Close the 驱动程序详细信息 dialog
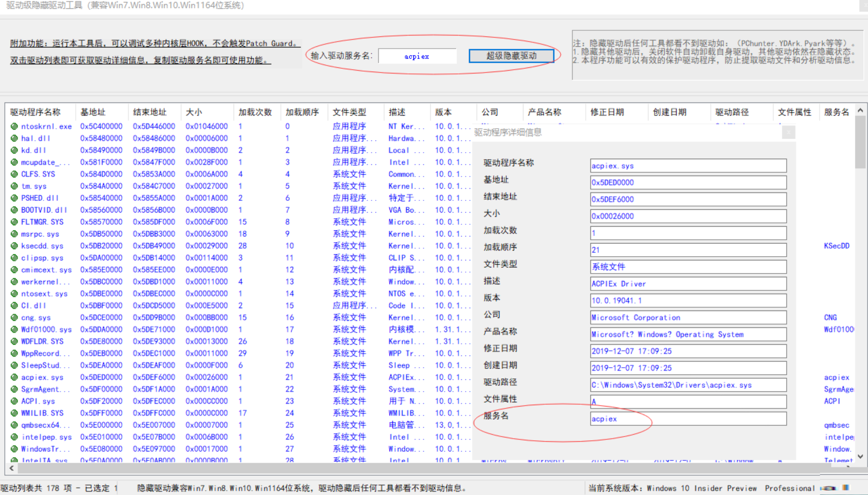This screenshot has height=495, width=868. [789, 133]
